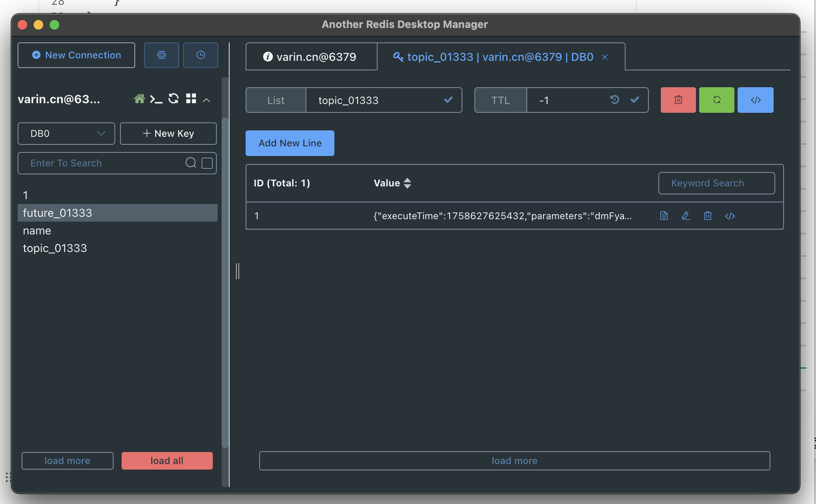Screen dimensions: 816x504
Task: Open command log clock icon
Action: click(x=201, y=55)
